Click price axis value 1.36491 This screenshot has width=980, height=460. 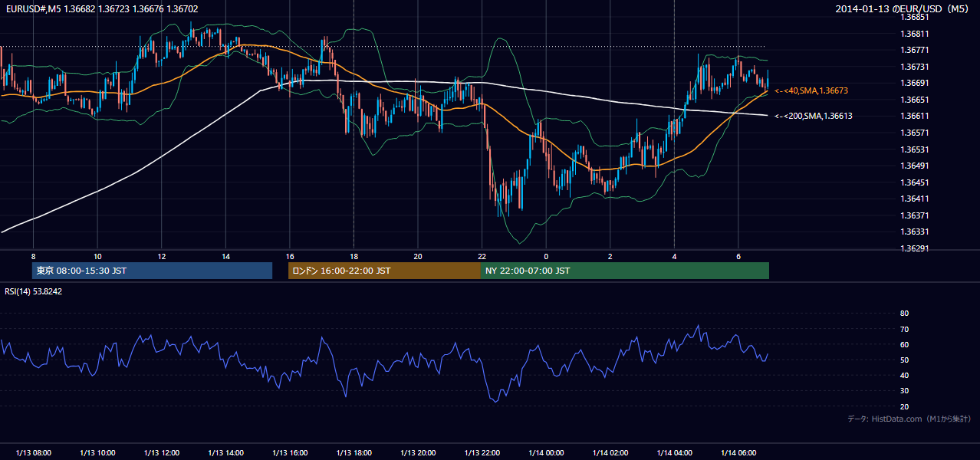pyautogui.click(x=915, y=166)
